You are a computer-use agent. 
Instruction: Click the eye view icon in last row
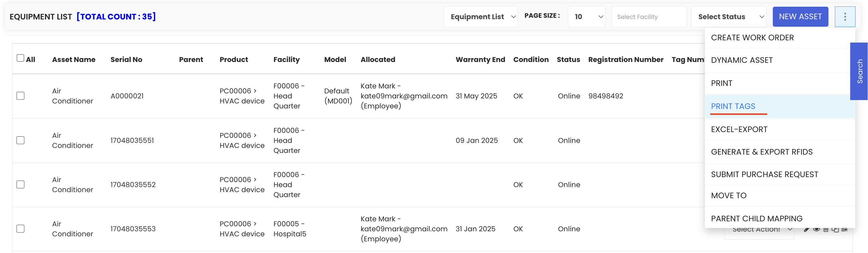click(x=816, y=229)
